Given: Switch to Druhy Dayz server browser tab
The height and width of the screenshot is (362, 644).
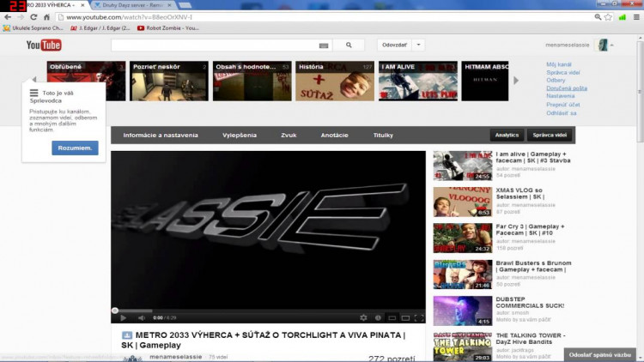Looking at the screenshot, I should tap(132, 5).
